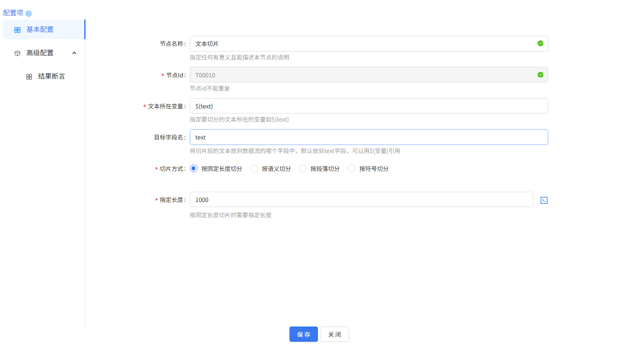
Task: Open 基本配置 menu item
Action: pyautogui.click(x=44, y=29)
